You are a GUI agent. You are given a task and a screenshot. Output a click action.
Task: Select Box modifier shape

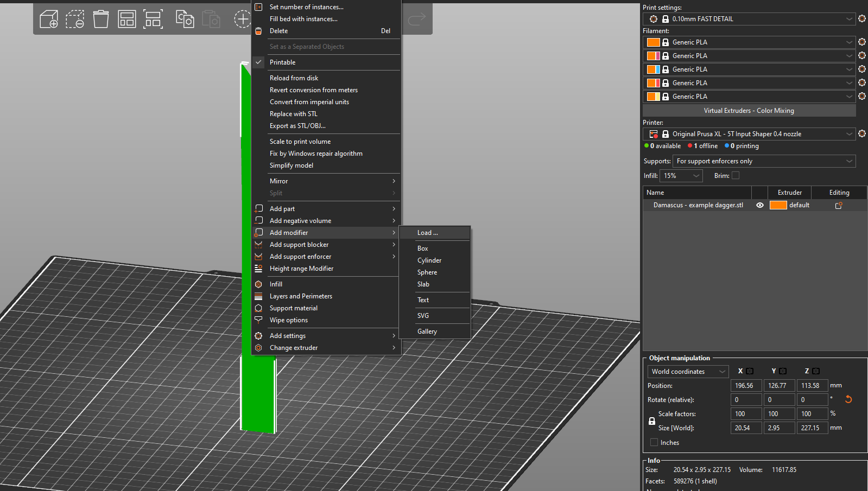(435, 248)
